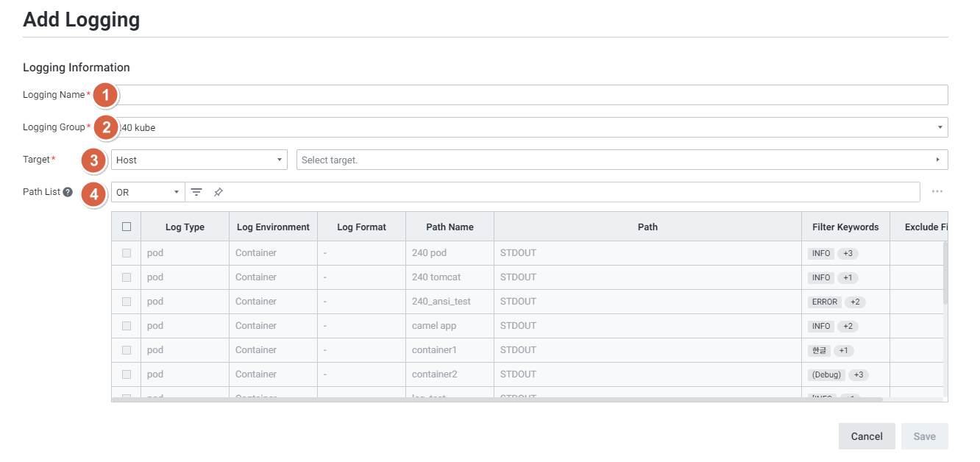The height and width of the screenshot is (462, 980).
Task: Expand the OR condition dropdown
Action: pos(148,192)
